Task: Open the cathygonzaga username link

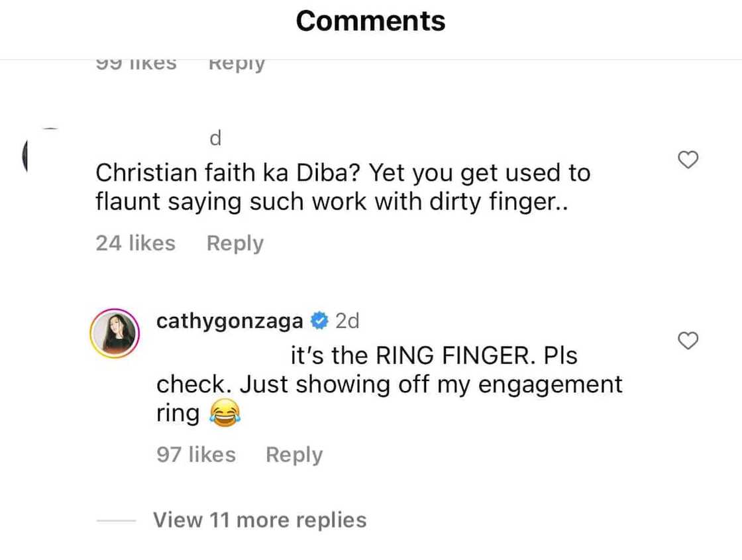Action: [x=230, y=321]
